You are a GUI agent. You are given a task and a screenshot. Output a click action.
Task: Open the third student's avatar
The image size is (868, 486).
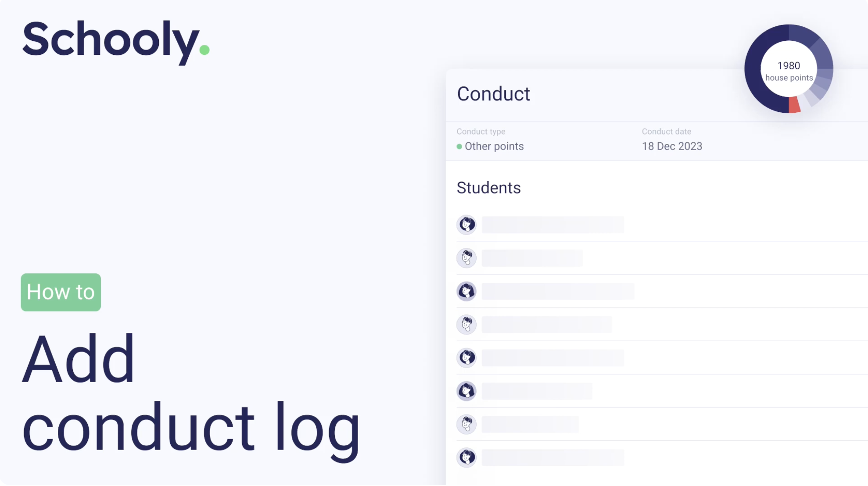(466, 291)
